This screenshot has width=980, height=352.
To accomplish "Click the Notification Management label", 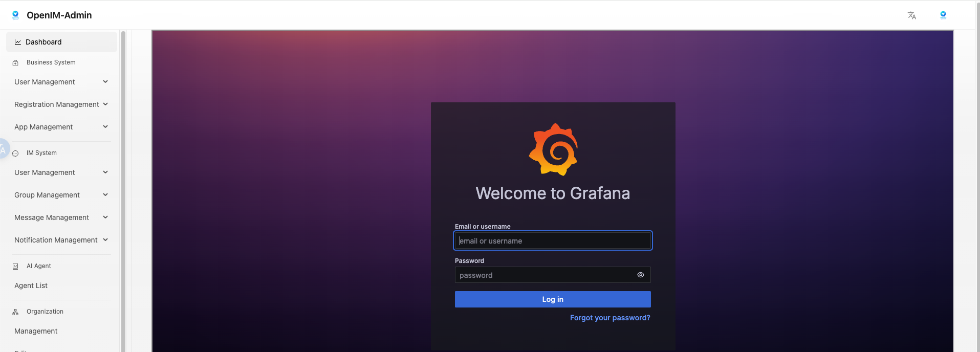I will point(56,240).
